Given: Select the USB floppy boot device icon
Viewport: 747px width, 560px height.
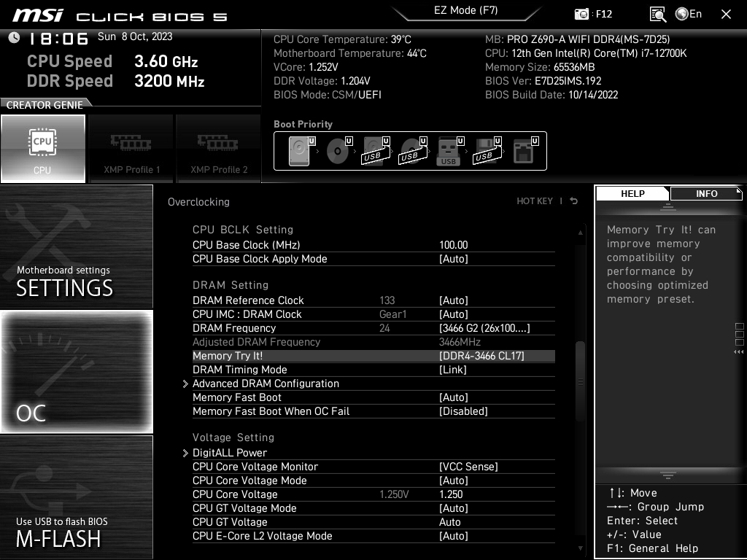Looking at the screenshot, I should point(487,151).
